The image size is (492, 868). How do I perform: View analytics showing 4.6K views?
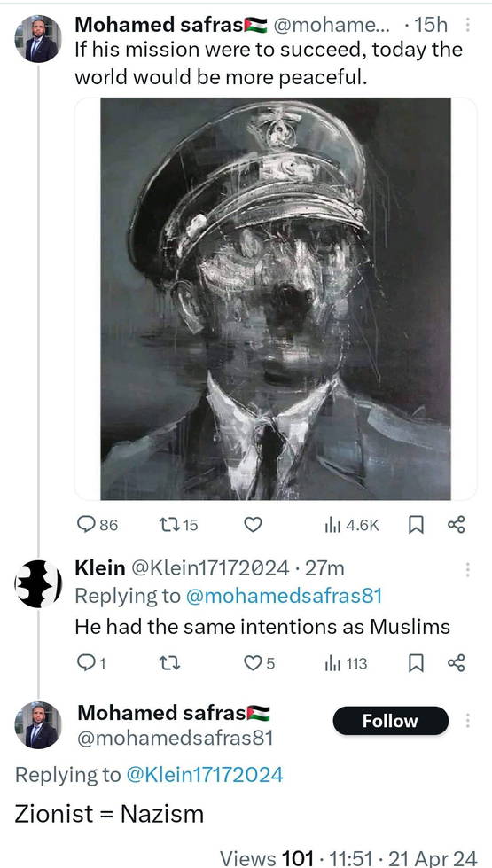[352, 525]
